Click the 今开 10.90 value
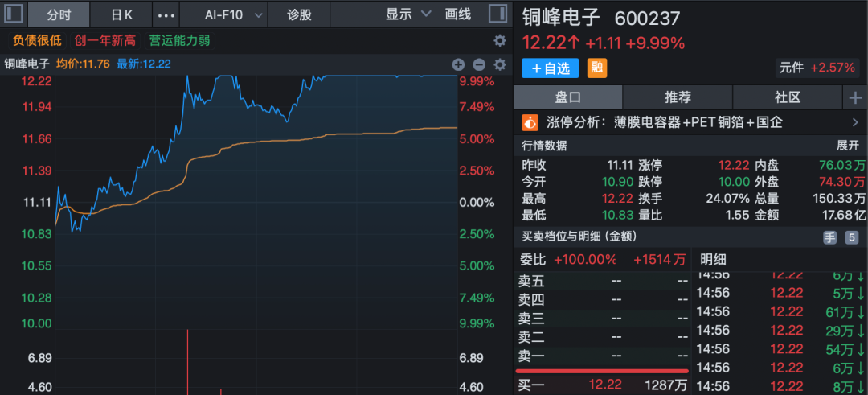 pyautogui.click(x=617, y=182)
